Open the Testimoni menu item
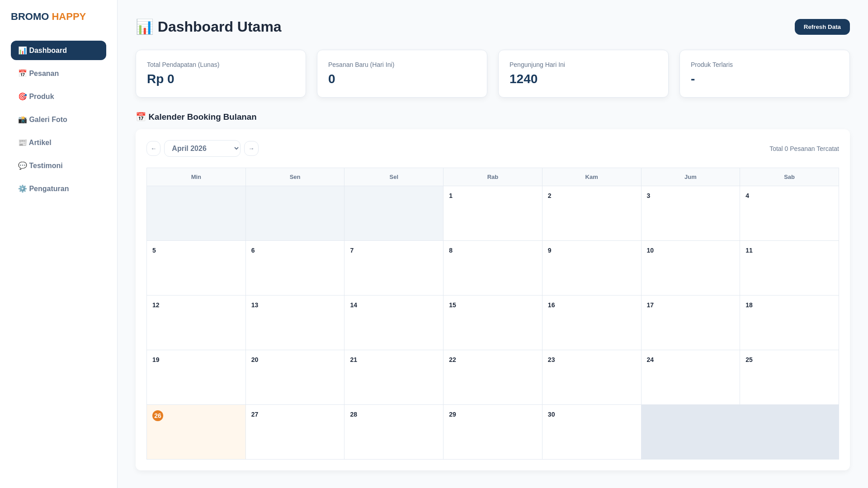 click(x=46, y=166)
